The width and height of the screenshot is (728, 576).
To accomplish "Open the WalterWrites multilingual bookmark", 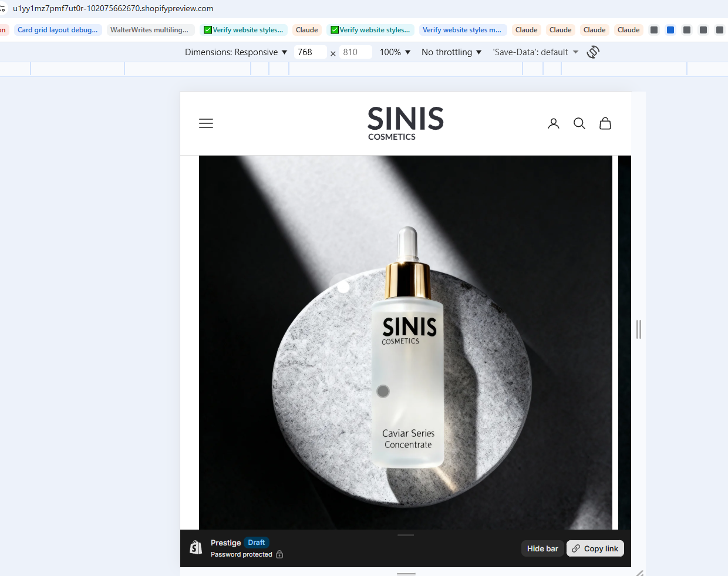I will point(150,30).
